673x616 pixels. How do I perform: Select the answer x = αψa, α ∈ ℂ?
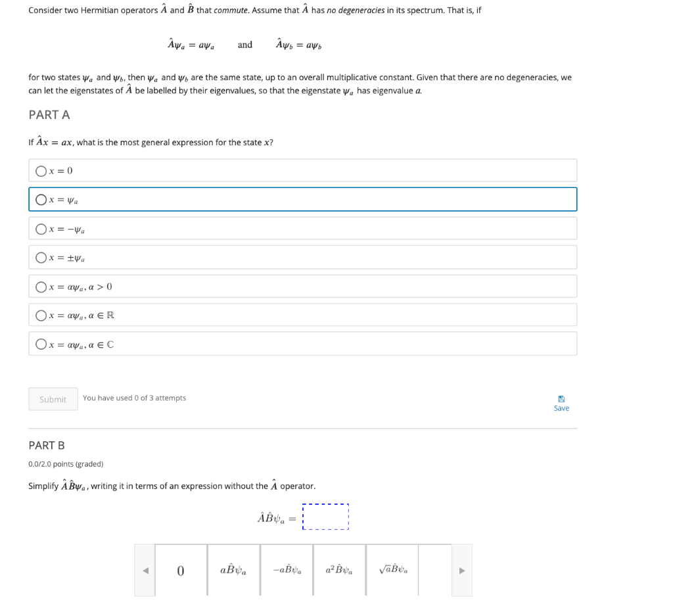click(x=41, y=344)
